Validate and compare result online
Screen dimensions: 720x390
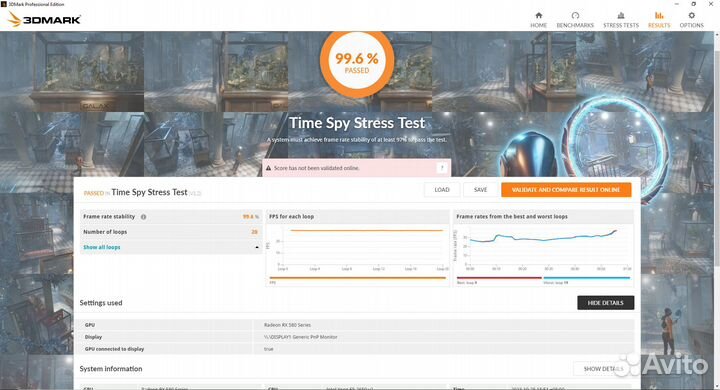coord(566,190)
